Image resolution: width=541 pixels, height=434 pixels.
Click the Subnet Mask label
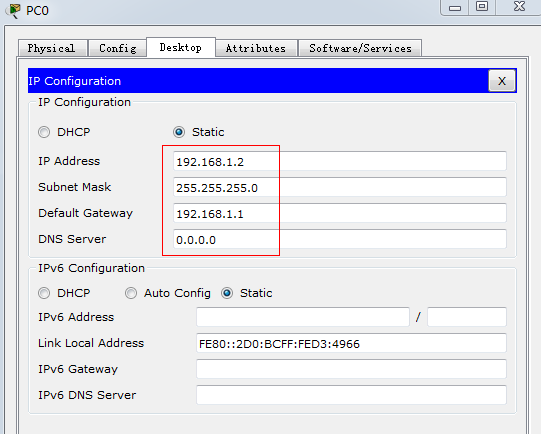(x=75, y=187)
